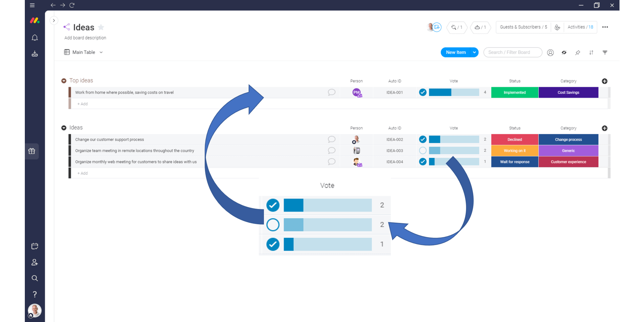Click the vote progress bar for IDEA-003
Viewport: 644px width, 322px height.
coord(454,151)
